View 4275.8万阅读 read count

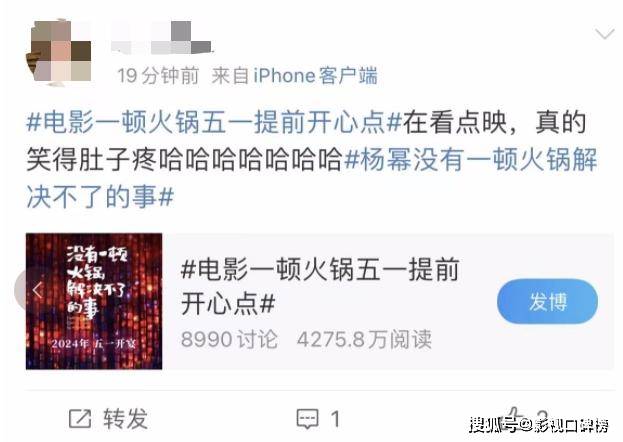point(364,340)
